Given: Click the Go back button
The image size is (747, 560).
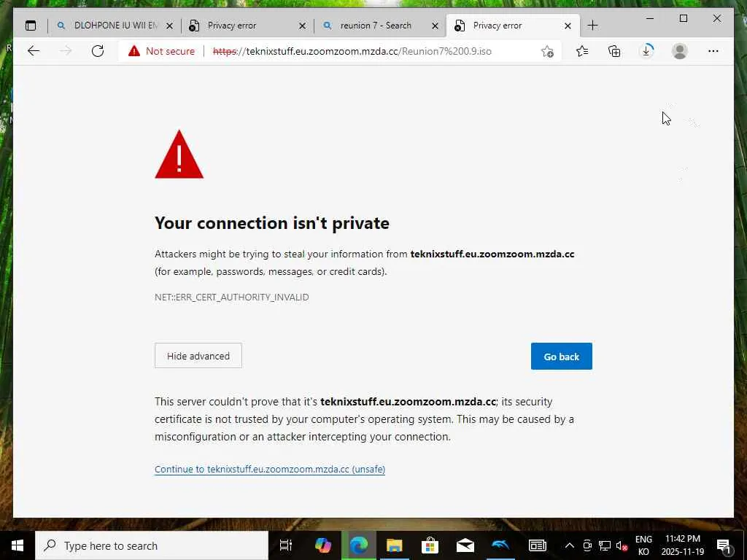Looking at the screenshot, I should [x=561, y=356].
